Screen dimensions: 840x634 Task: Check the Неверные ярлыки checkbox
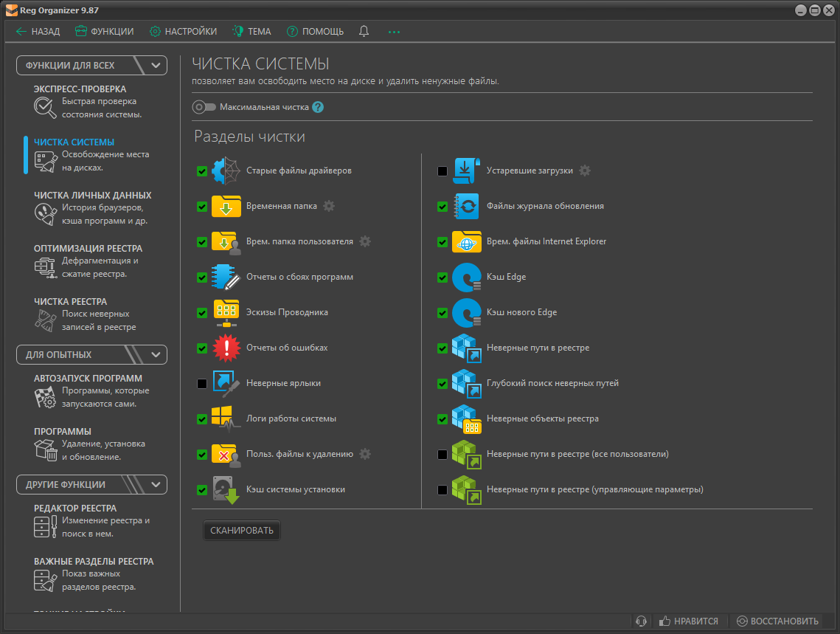202,384
